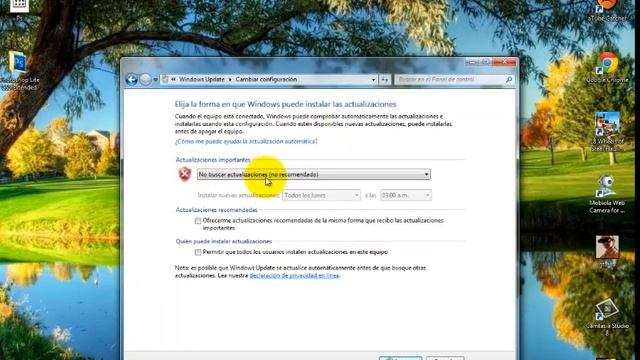Open the aTube Catcher desktop shortcut
The image size is (640, 360).
click(607, 11)
